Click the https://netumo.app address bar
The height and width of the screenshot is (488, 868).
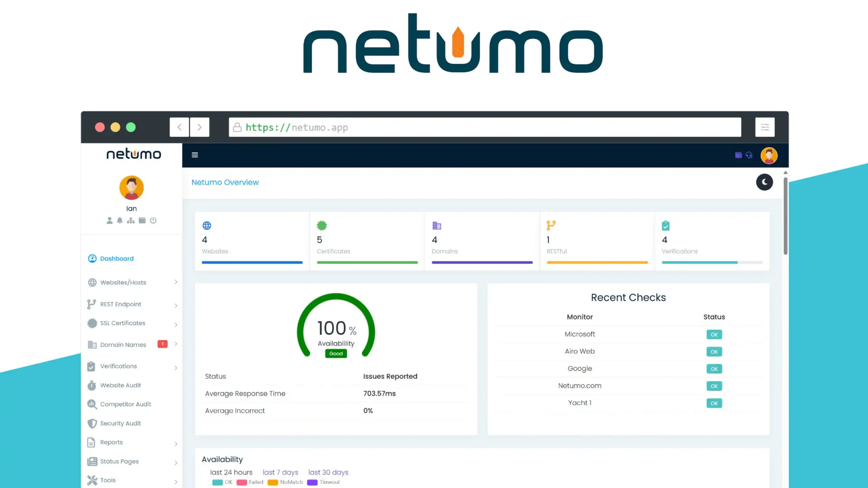[485, 127]
